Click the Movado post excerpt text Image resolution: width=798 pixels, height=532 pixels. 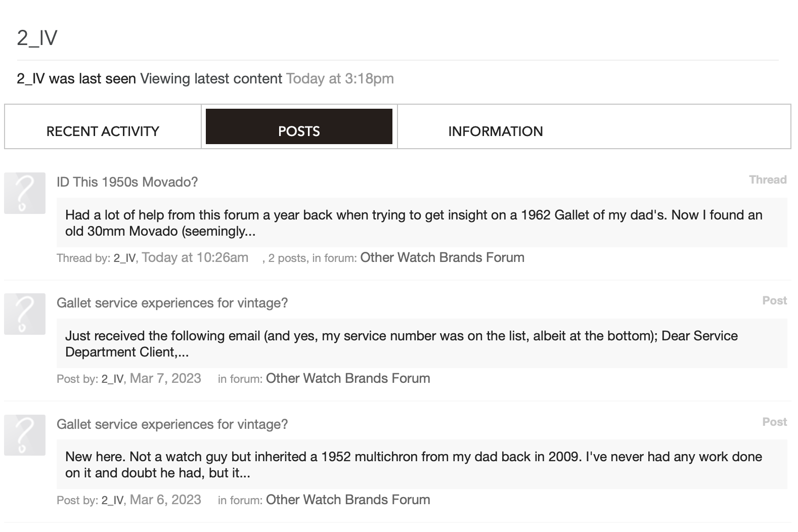(413, 223)
